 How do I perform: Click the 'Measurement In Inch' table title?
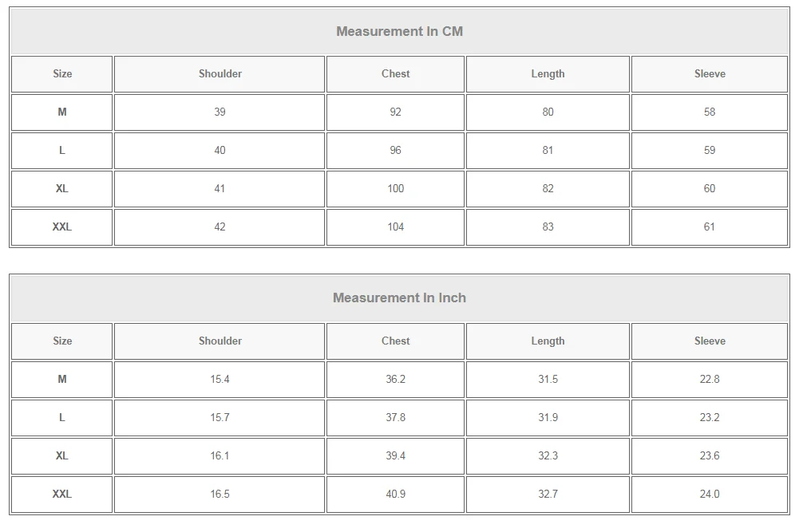click(399, 298)
